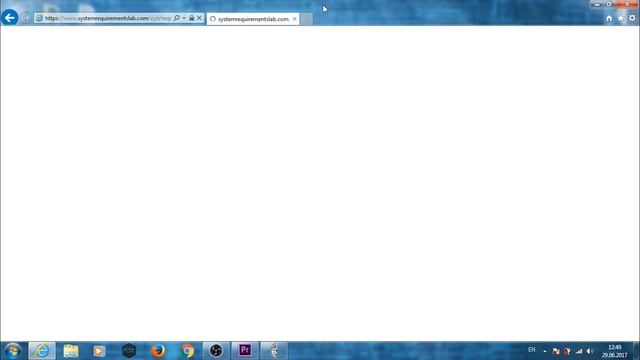Restore down the Internet Explorer window
The width and height of the screenshot is (640, 360).
pos(609,4)
